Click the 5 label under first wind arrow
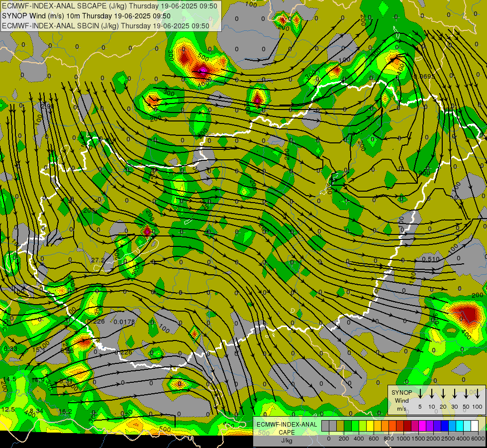Screen dimensions: 487x448 (x=420, y=407)
